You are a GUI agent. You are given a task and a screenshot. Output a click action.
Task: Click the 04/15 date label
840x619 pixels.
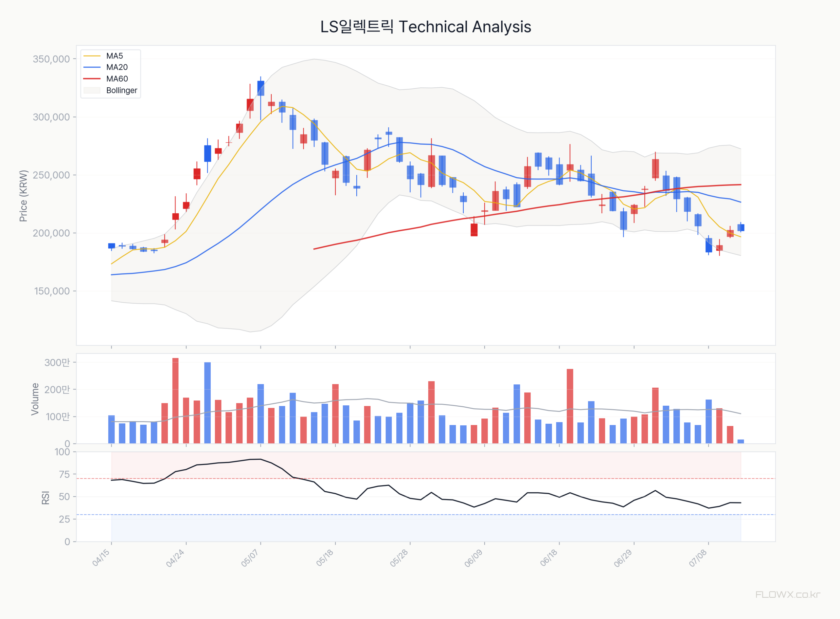tap(101, 558)
